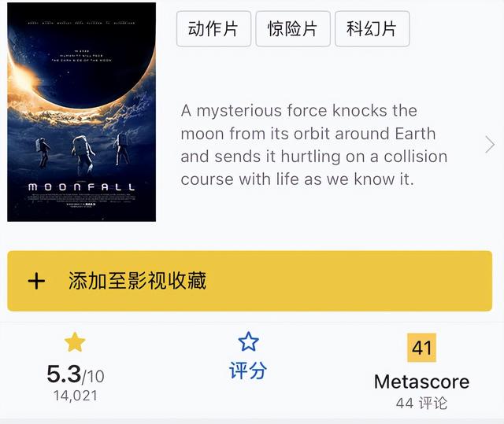The image size is (504, 424).
Task: Select the 动作片 genre tag
Action: click(x=213, y=29)
